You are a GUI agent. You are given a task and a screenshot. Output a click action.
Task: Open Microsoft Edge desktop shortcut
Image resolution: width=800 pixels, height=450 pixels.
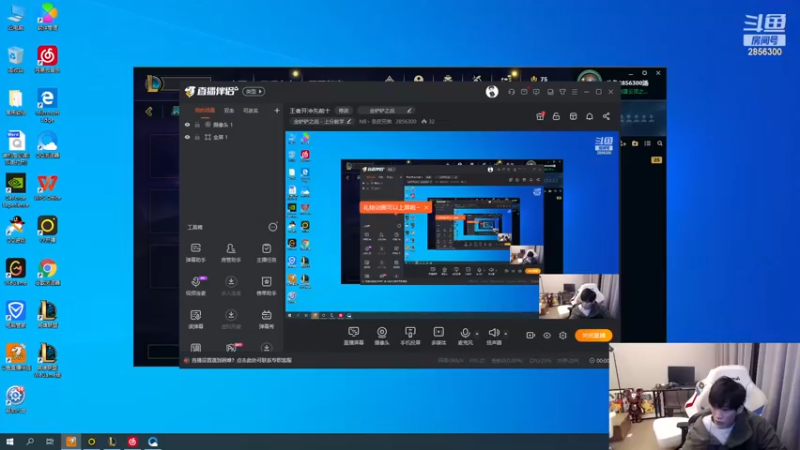pyautogui.click(x=47, y=105)
